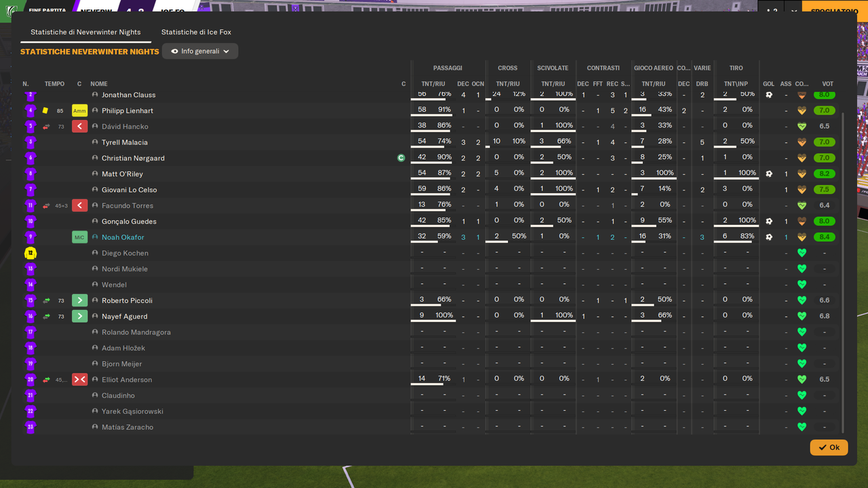Sort the table by the VOT column header
The width and height of the screenshot is (868, 488).
827,84
